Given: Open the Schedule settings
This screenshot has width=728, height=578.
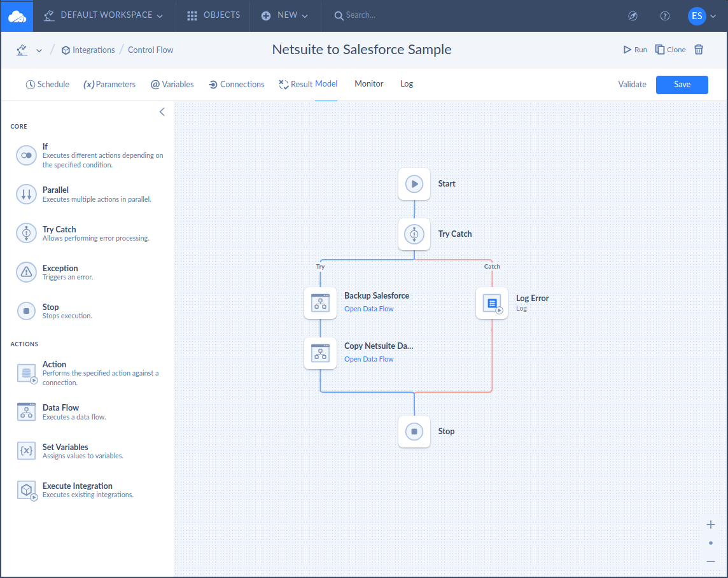Looking at the screenshot, I should (x=47, y=85).
